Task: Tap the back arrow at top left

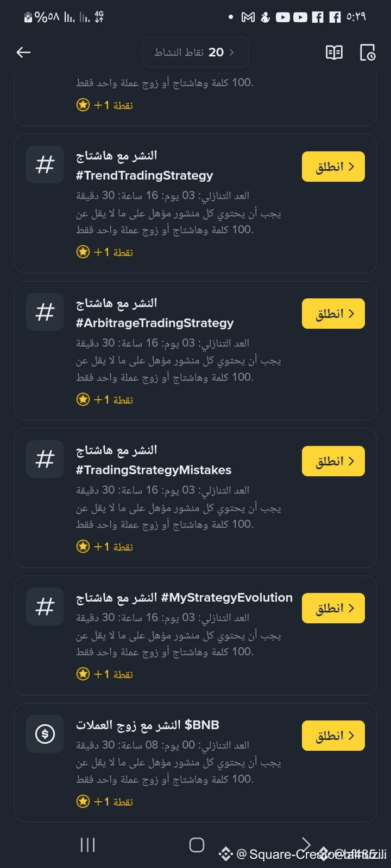Action: tap(23, 52)
